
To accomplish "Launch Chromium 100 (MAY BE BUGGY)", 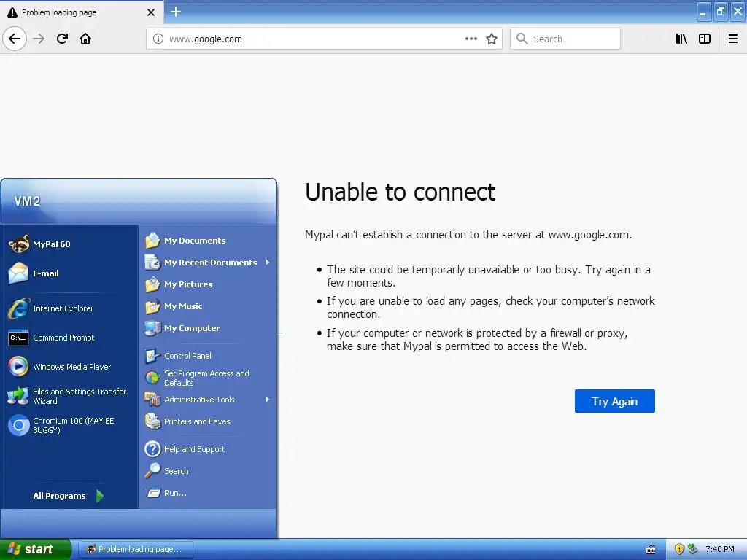I will click(69, 425).
